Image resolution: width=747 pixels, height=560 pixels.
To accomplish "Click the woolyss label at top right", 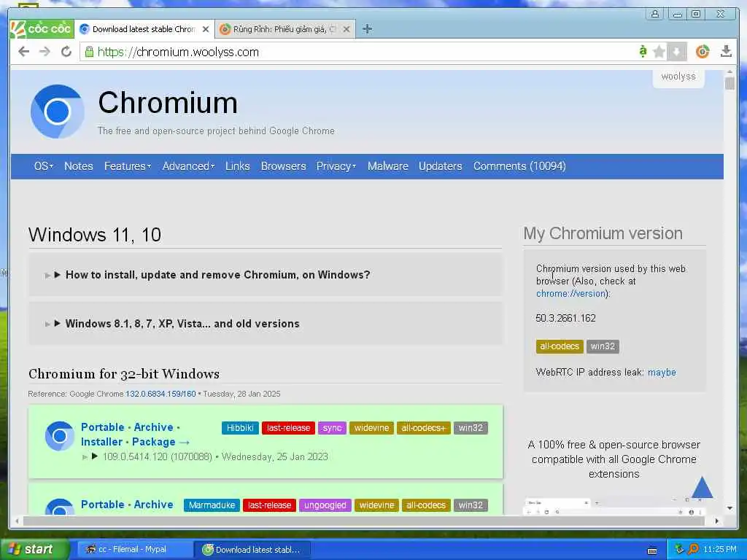I will 678,76.
